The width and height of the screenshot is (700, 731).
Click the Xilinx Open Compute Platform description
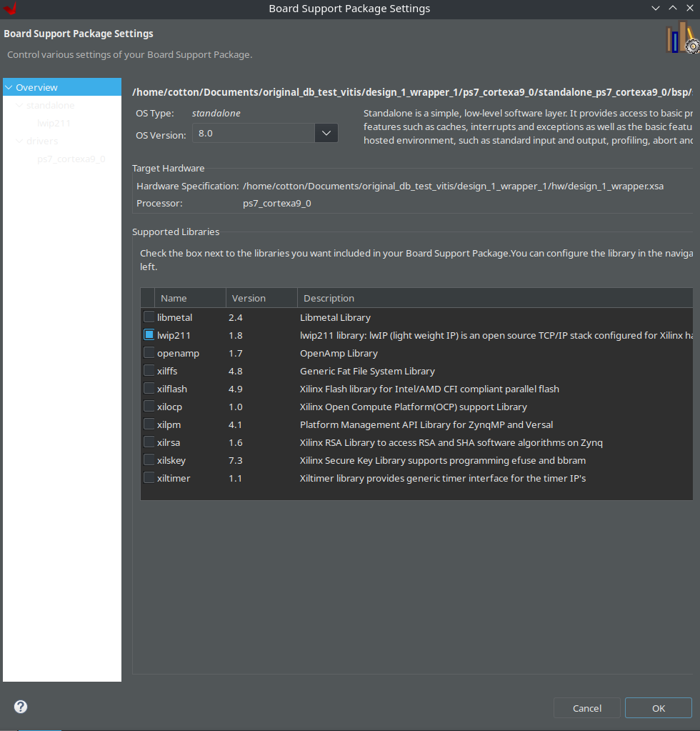tap(414, 407)
